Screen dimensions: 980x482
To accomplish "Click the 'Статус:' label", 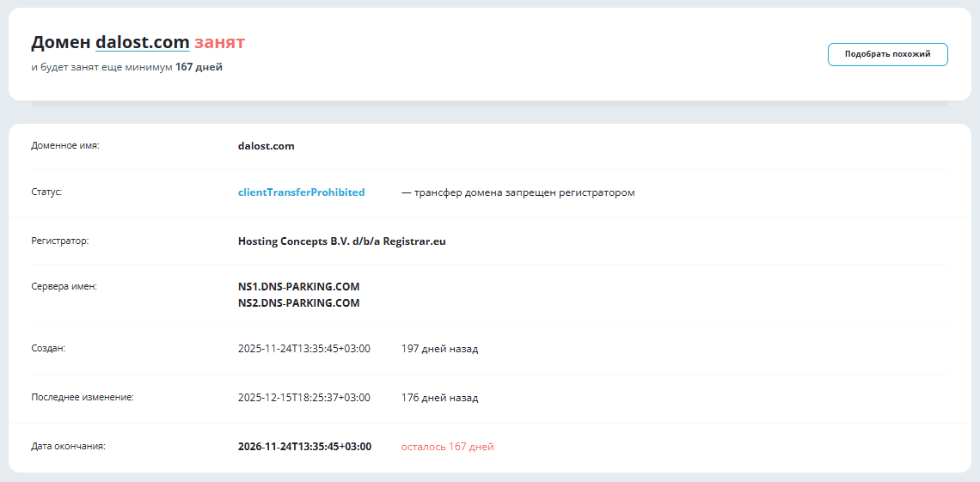I will [x=47, y=192].
